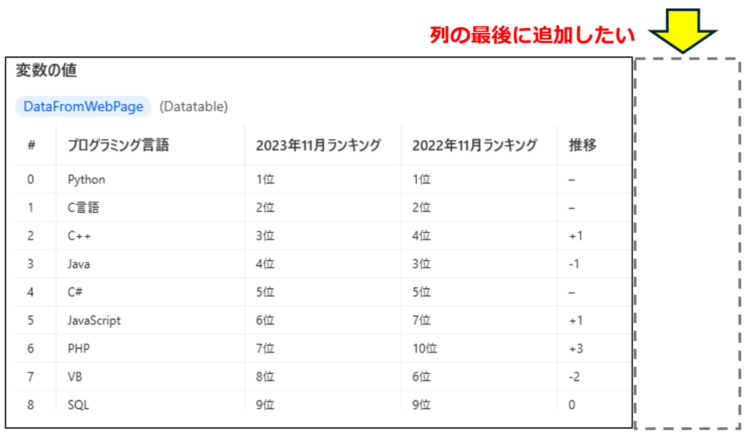Click the # index column header

[x=31, y=145]
